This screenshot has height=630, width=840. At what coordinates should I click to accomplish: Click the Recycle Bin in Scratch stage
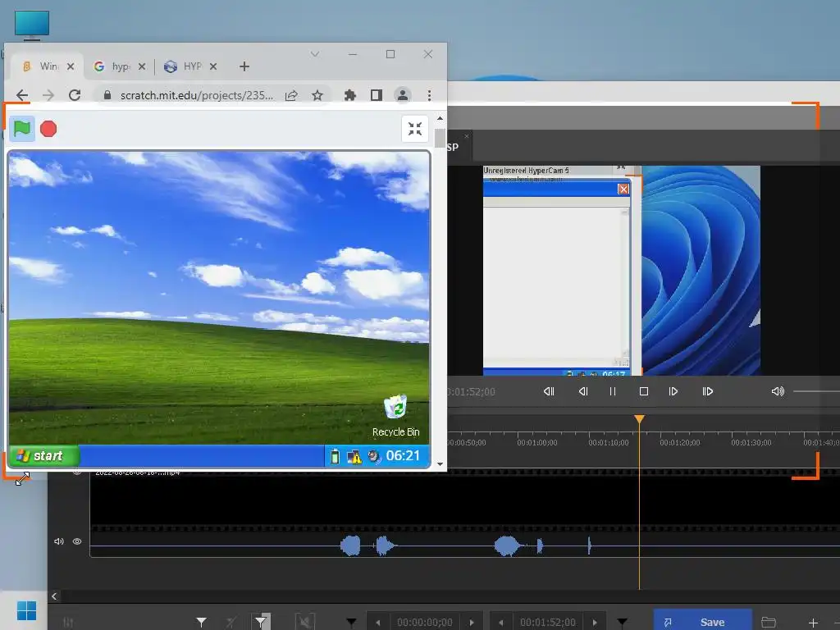[x=396, y=416]
